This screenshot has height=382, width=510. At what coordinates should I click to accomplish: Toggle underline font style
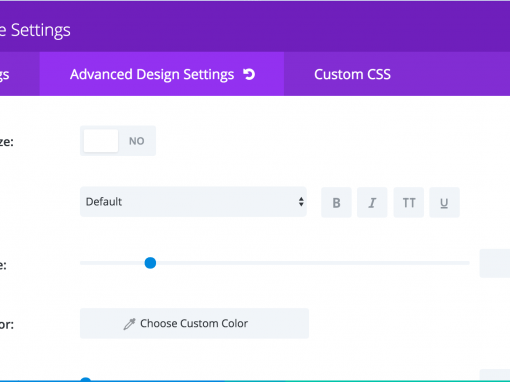444,202
